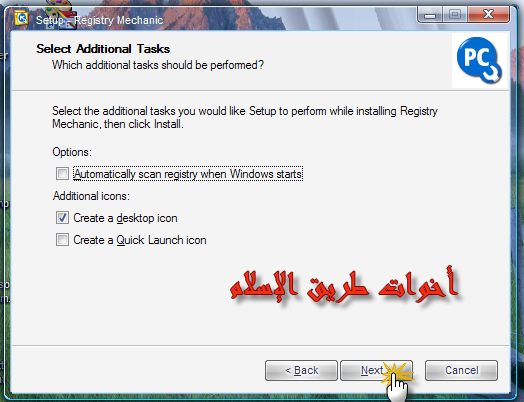
Task: Proceed with the Next button
Action: coord(376,370)
